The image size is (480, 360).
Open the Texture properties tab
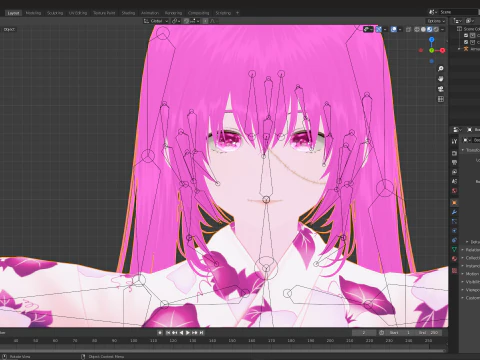(x=454, y=270)
